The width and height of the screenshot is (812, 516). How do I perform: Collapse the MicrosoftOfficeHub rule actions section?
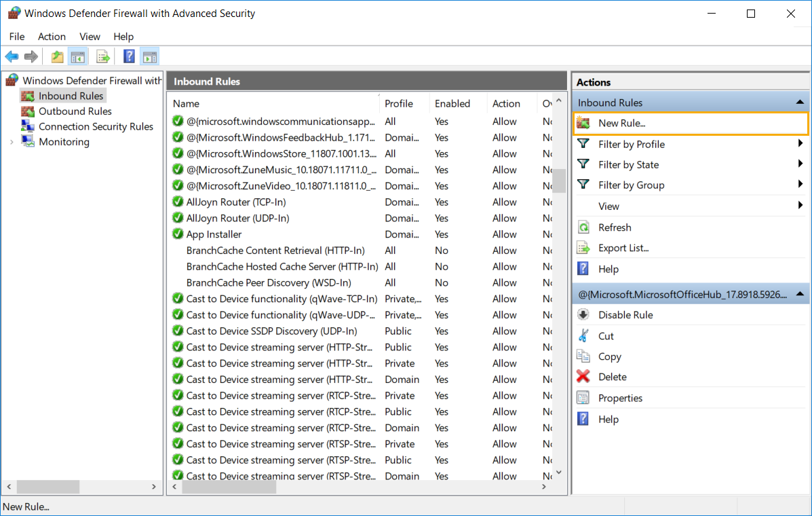(x=800, y=294)
